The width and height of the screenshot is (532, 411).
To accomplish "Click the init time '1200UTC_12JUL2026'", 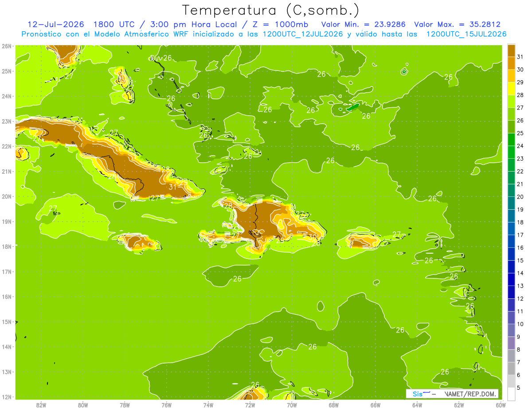I will coord(303,34).
